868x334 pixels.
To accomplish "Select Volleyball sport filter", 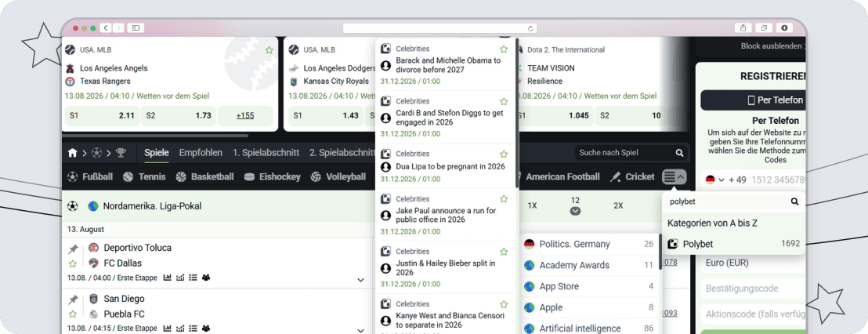I will pos(338,176).
